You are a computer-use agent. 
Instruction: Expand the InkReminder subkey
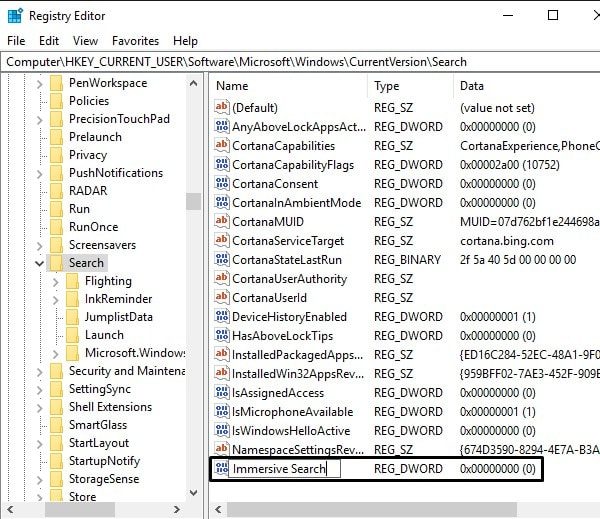[55, 299]
